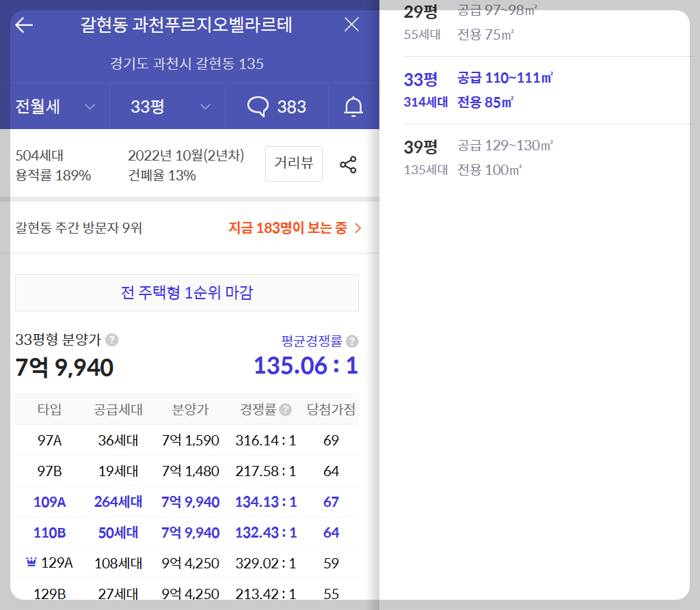
Task: Click the share icon next to 거리뷰
Action: pos(349,164)
